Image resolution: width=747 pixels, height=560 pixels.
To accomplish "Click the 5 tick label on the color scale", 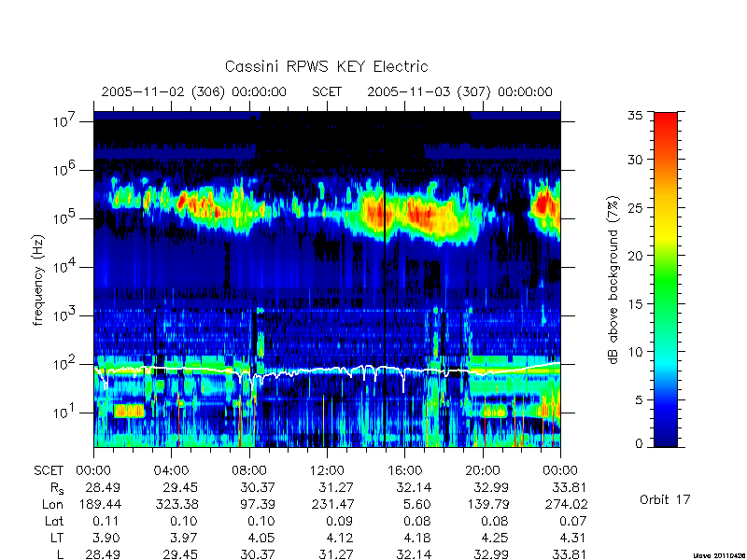I will tap(639, 399).
